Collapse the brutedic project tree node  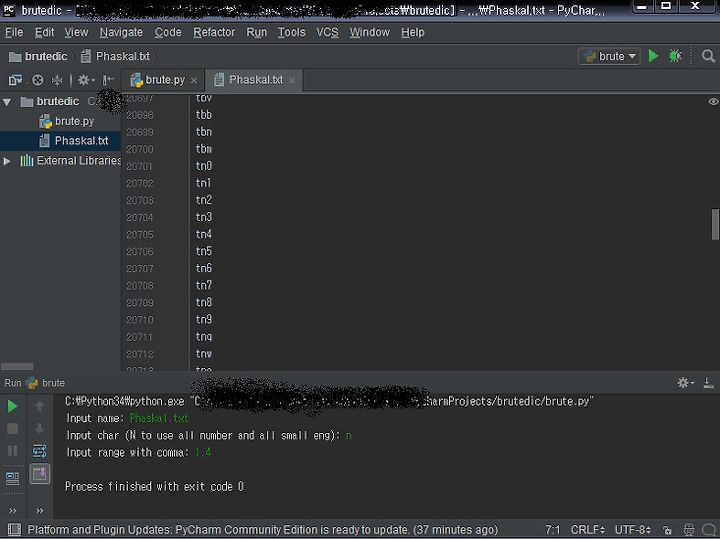(x=7, y=101)
